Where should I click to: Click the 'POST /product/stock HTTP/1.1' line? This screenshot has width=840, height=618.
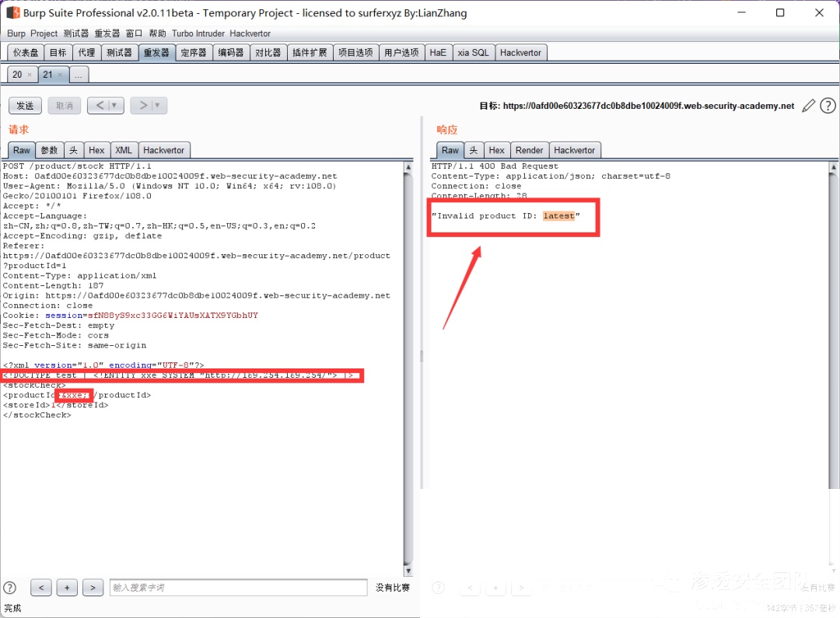click(76, 166)
